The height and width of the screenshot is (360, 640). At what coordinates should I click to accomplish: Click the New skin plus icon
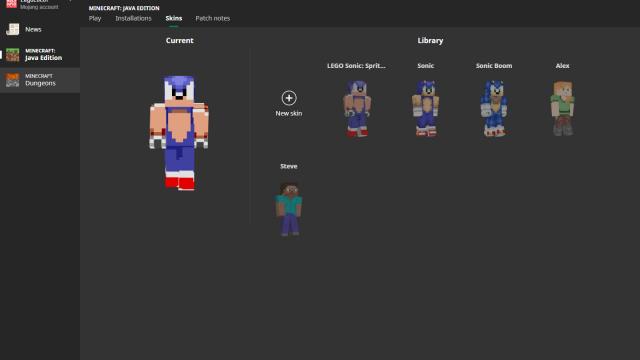(289, 98)
